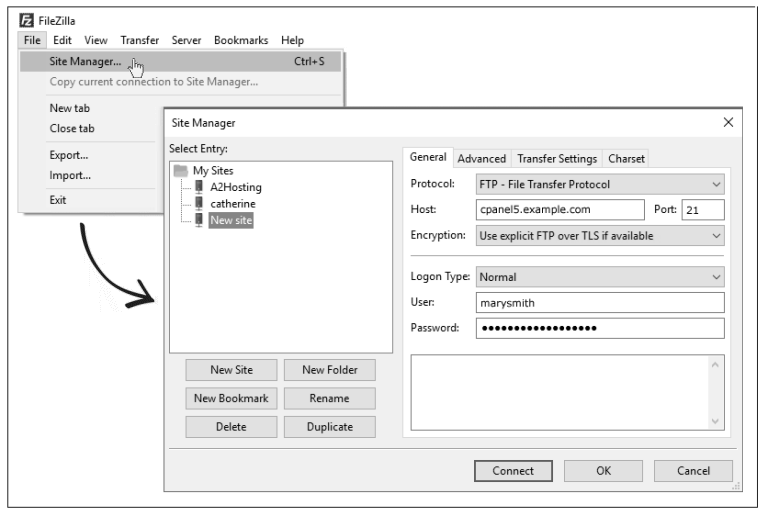
Task: Open the Logon Type dropdown
Action: 600,277
